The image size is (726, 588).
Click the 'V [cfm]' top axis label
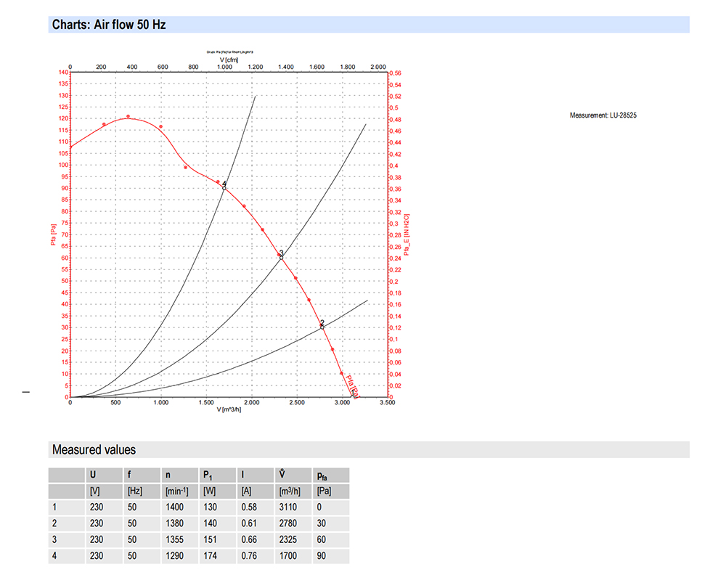[x=229, y=60]
